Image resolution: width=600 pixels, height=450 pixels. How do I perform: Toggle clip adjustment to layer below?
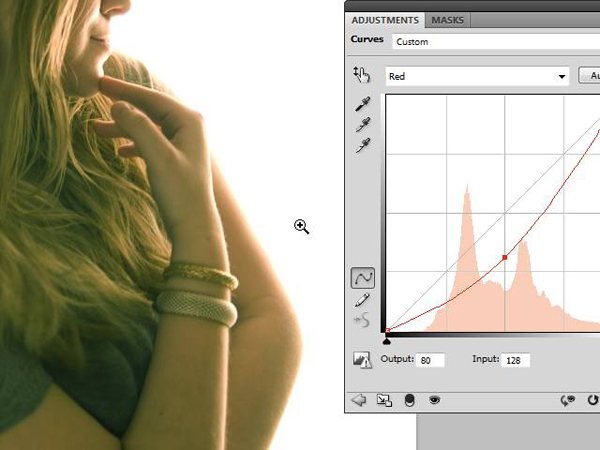coord(409,400)
